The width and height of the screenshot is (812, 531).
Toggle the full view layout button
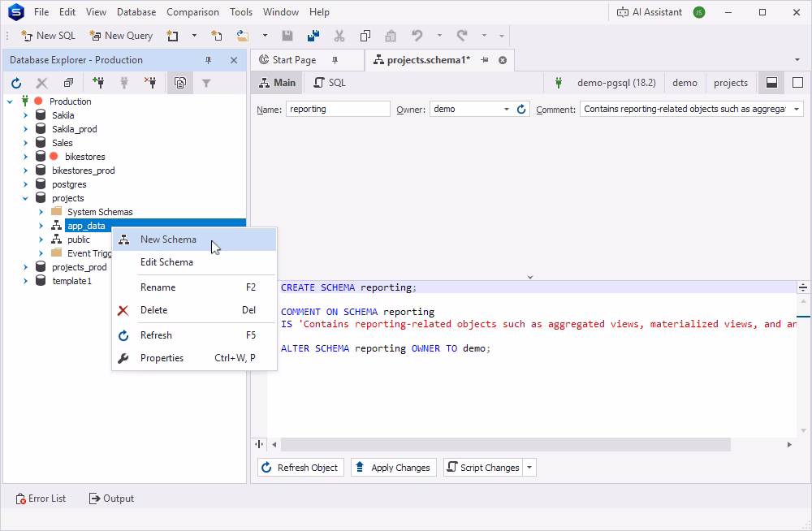(x=797, y=83)
